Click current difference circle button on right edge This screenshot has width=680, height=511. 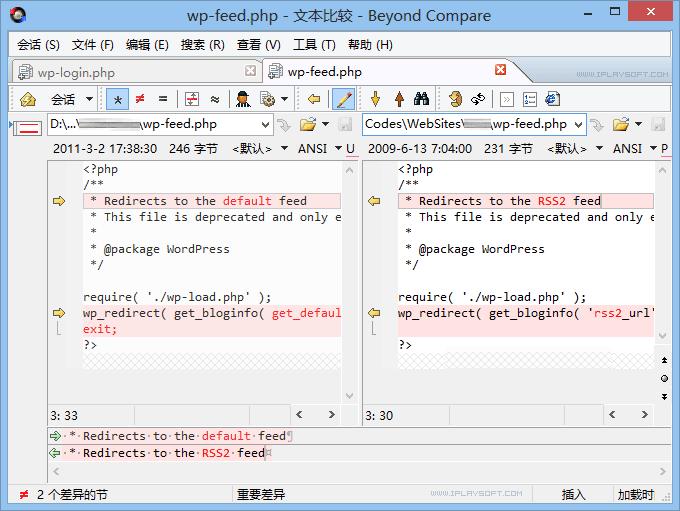point(664,379)
